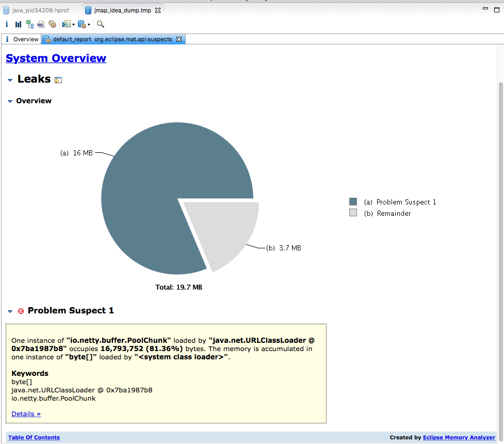The width and height of the screenshot is (504, 444).
Task: Click the 'Total: 19.7 MB' label
Action: pos(178,288)
